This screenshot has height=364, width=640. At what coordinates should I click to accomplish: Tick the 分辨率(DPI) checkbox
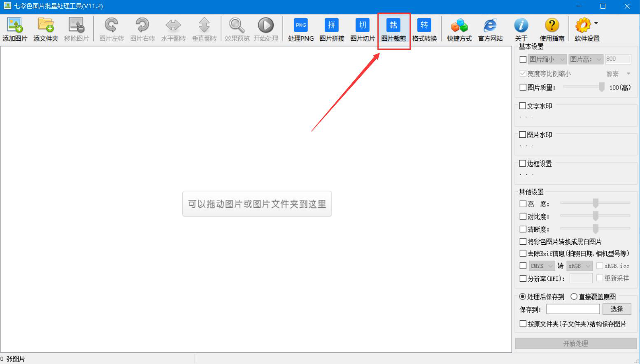tap(523, 278)
